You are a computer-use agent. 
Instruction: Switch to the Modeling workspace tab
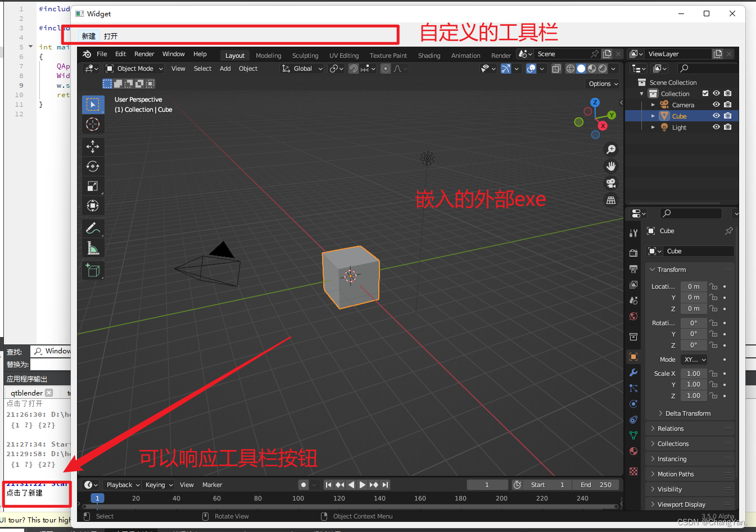click(268, 56)
